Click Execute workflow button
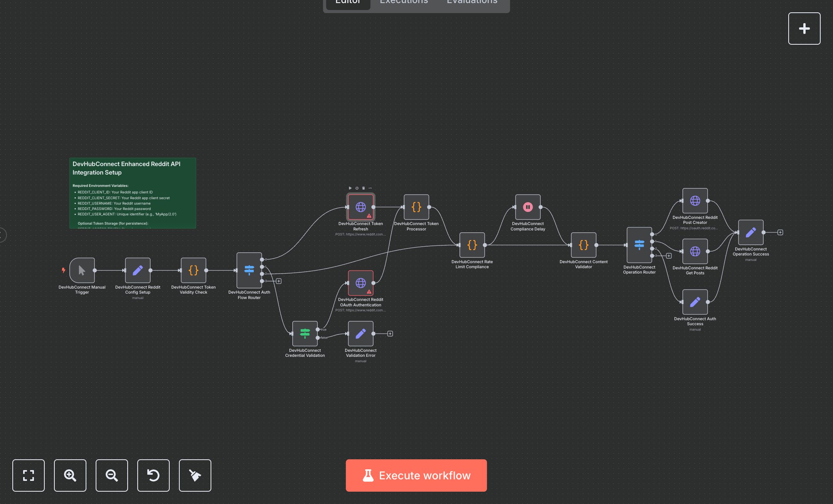This screenshot has width=833, height=504. click(416, 475)
